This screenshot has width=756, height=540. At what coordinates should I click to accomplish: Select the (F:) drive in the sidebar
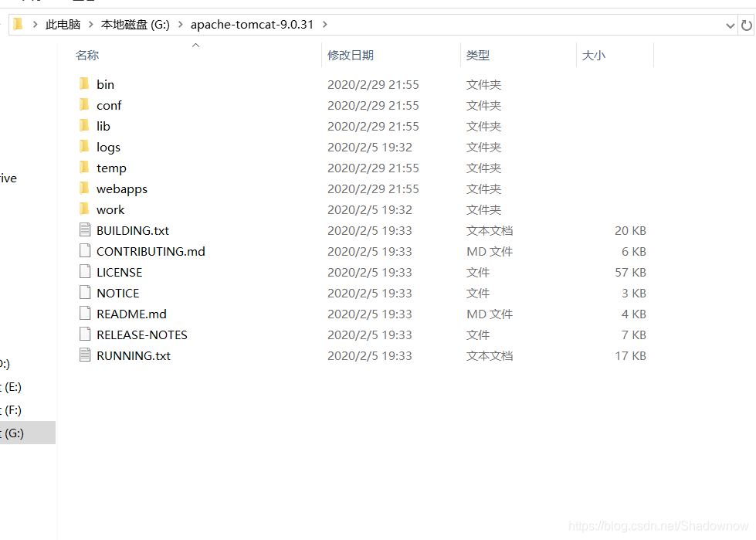(28, 410)
